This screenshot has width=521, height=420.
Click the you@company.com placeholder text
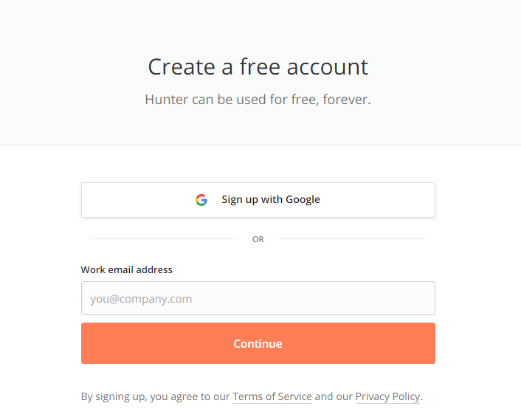coord(141,299)
